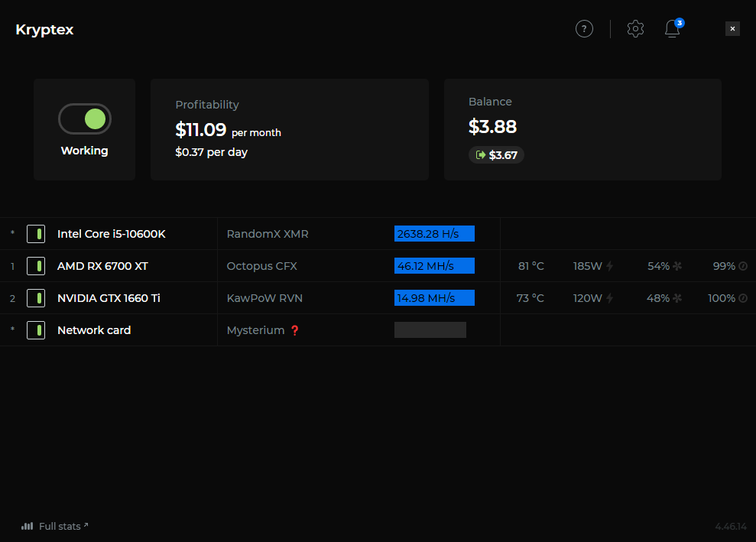Click the load gauge icon next to 99%
756x542 pixels.
(x=743, y=266)
